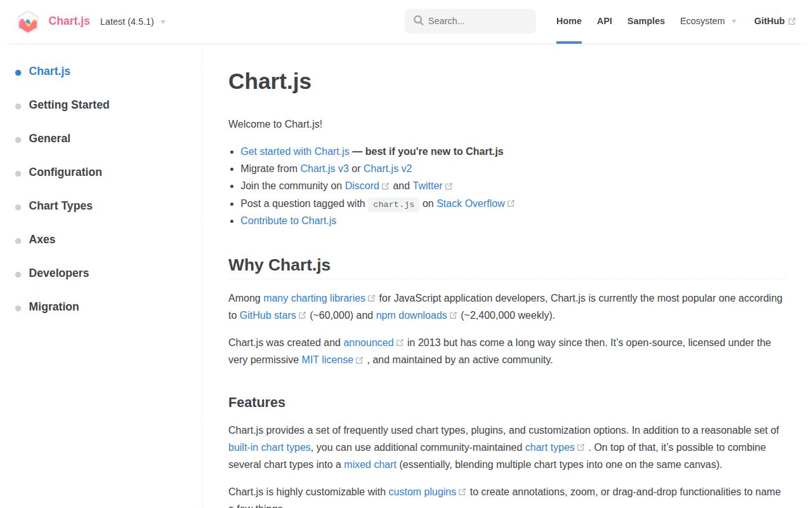The width and height of the screenshot is (812, 508).
Task: Open the MIT license link
Action: click(x=327, y=359)
